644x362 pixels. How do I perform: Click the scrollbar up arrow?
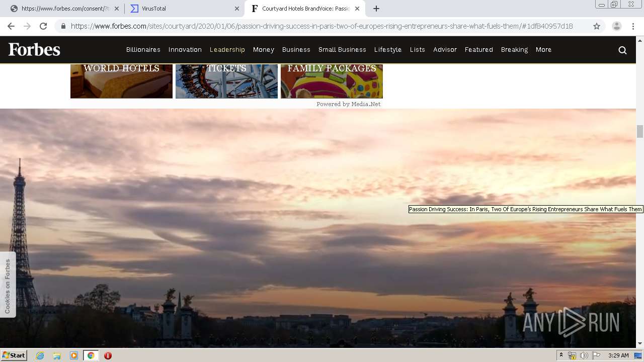click(x=640, y=40)
